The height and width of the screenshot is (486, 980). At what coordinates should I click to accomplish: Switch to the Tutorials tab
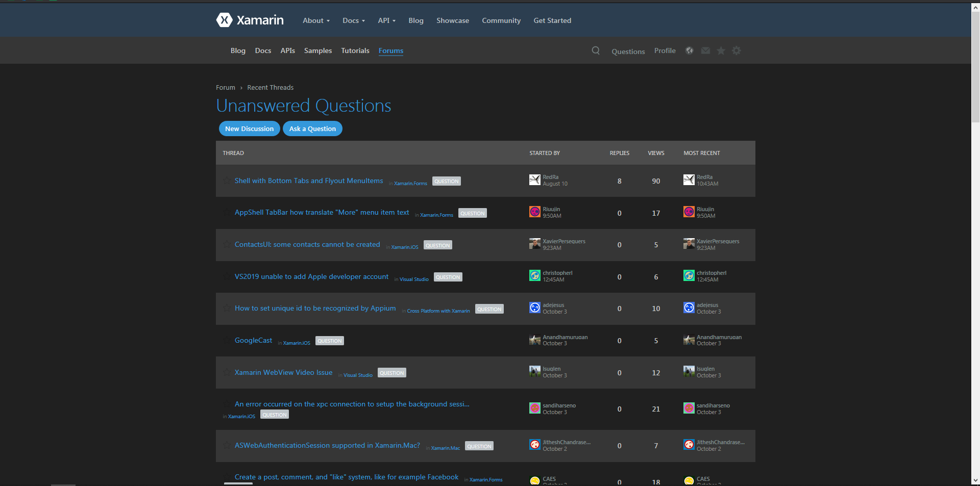pos(355,50)
